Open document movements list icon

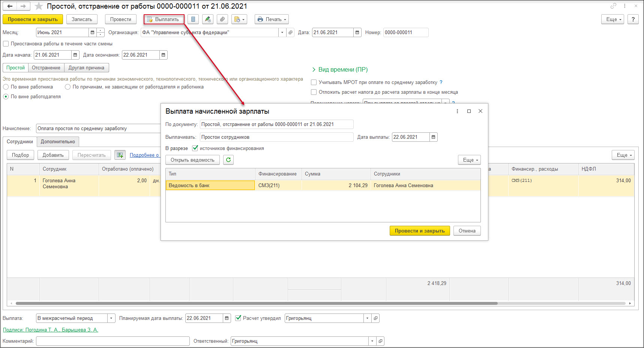pyautogui.click(x=193, y=19)
